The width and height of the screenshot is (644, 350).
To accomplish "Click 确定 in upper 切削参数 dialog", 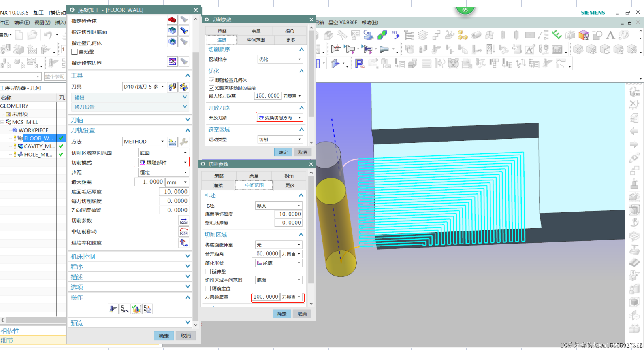I will coord(283,152).
